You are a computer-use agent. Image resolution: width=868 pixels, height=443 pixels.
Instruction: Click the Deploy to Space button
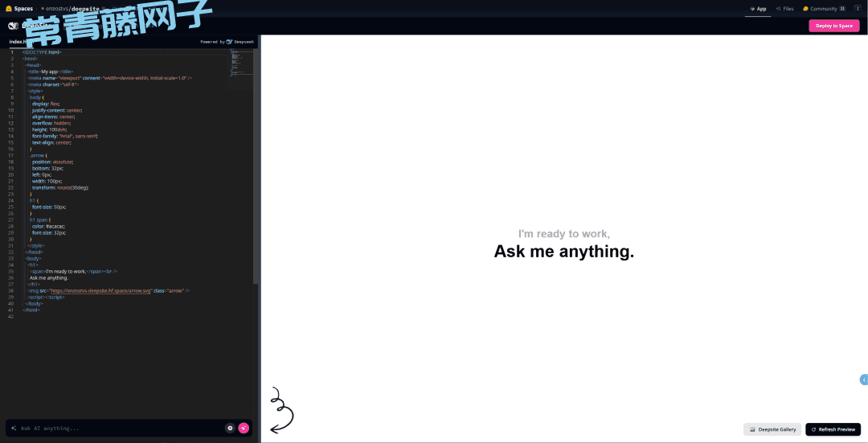[x=833, y=26]
